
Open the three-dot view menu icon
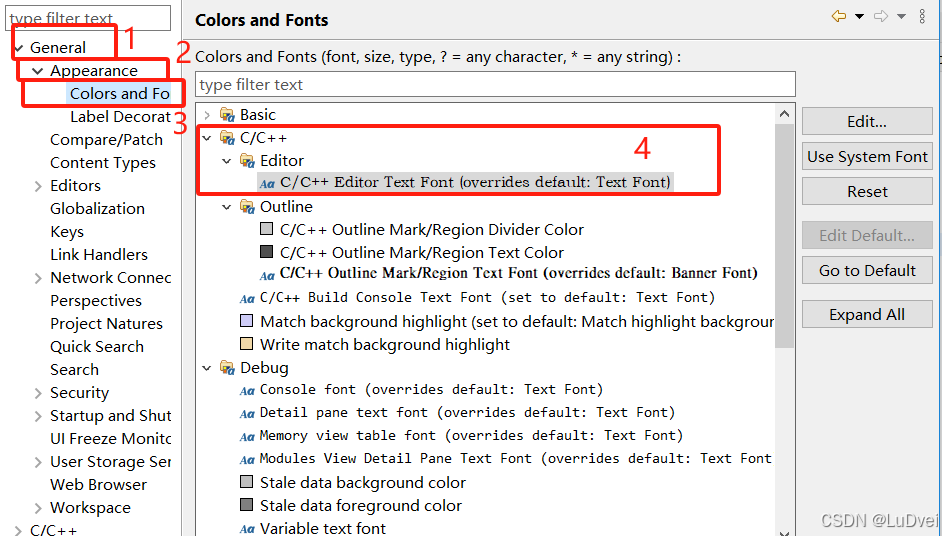922,16
